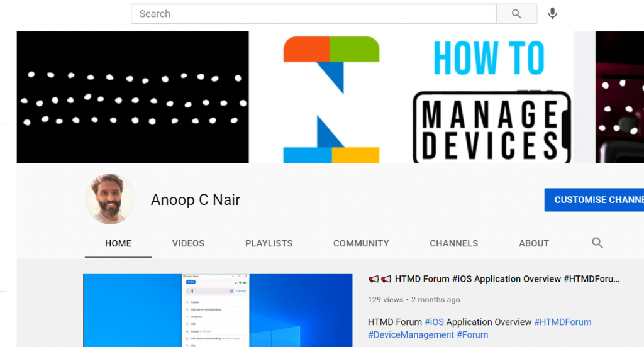Viewport: 644px width, 347px height.
Task: Switch to the HOME tab
Action: [118, 243]
